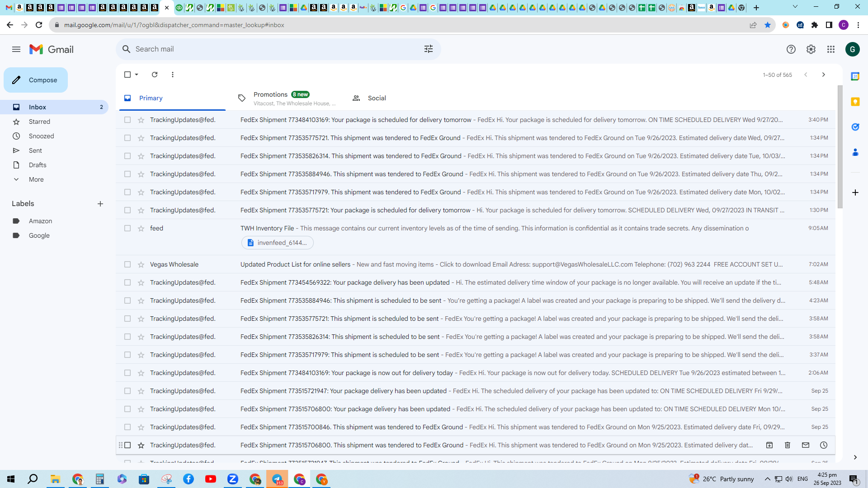Open the Sent folder

point(54,150)
